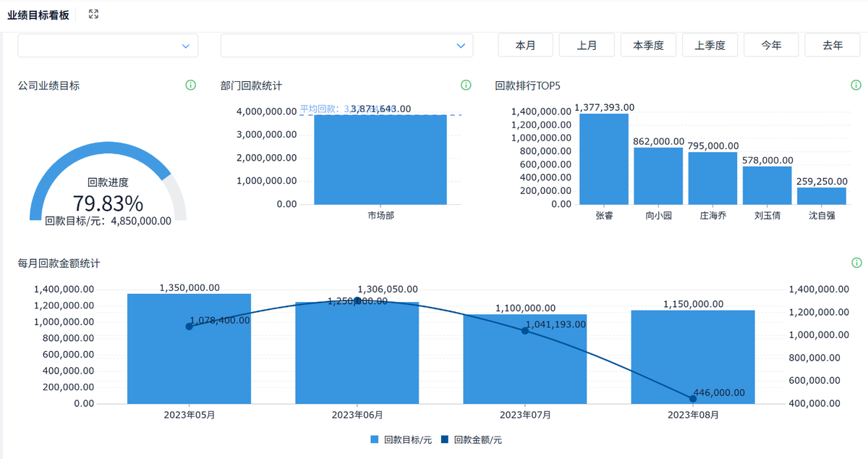
Task: Click the 2023年08月 axis label
Action: (693, 415)
